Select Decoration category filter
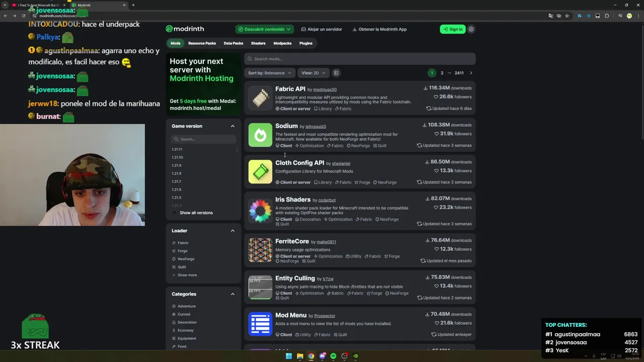Viewport: 644px width, 362px height. pyautogui.click(x=184, y=322)
